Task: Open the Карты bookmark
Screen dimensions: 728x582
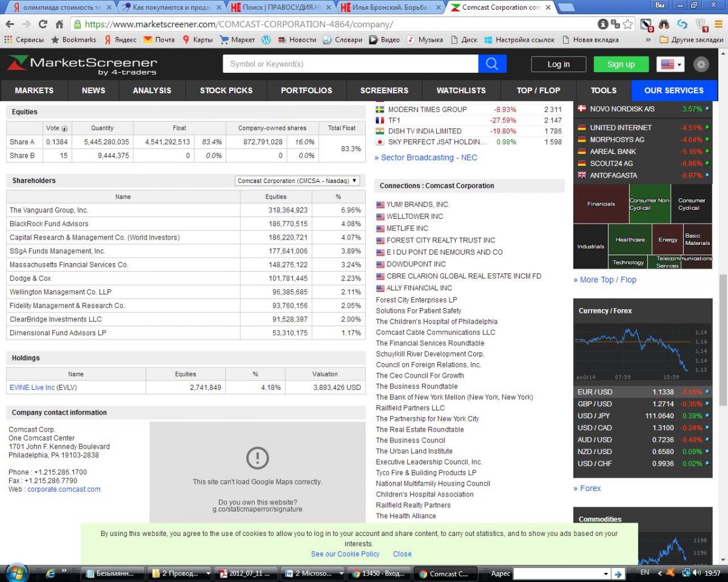Action: pyautogui.click(x=198, y=39)
